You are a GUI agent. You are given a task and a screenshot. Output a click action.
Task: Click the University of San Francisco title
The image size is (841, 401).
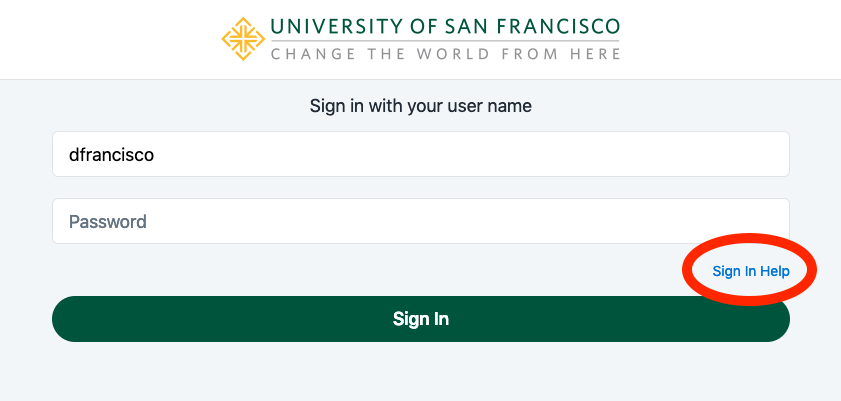pos(445,27)
